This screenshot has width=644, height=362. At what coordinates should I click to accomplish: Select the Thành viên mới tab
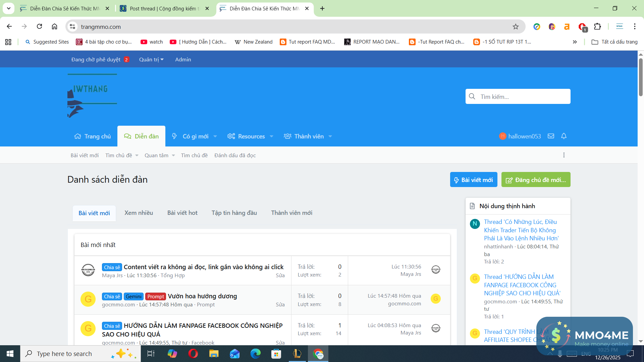pyautogui.click(x=291, y=213)
